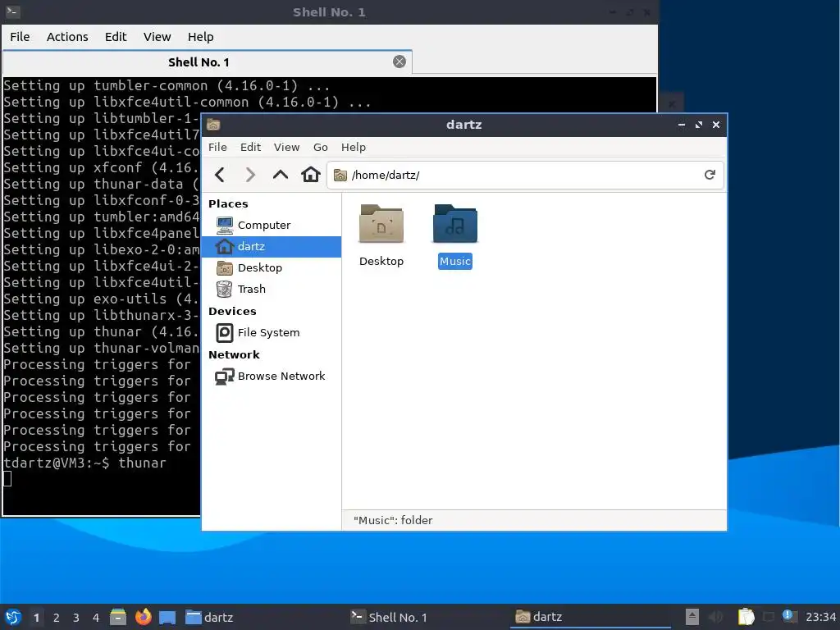The height and width of the screenshot is (630, 840).
Task: Minimize the dartz Thunar window
Action: [682, 125]
